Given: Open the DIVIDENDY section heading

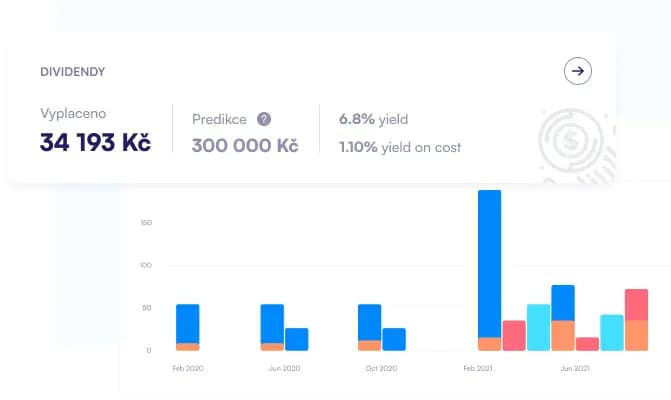Looking at the screenshot, I should pos(73,71).
